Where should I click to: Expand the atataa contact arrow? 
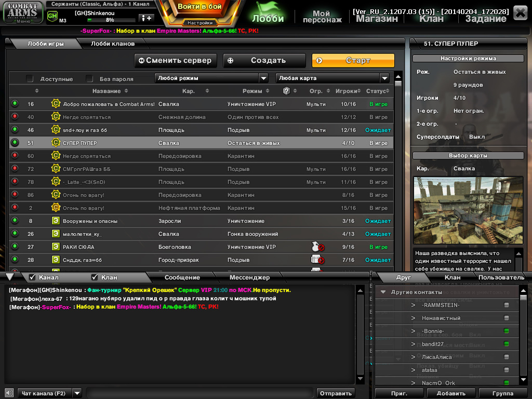click(x=413, y=370)
